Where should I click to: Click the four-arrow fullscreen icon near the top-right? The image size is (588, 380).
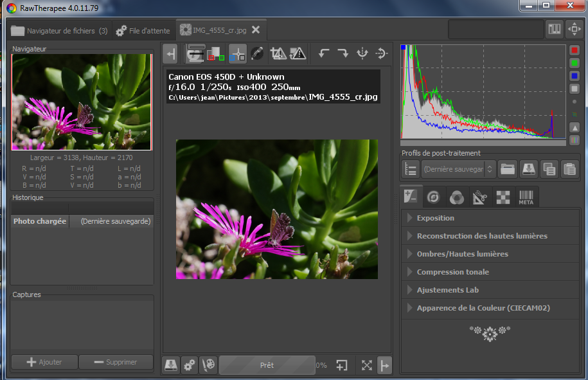coord(574,30)
